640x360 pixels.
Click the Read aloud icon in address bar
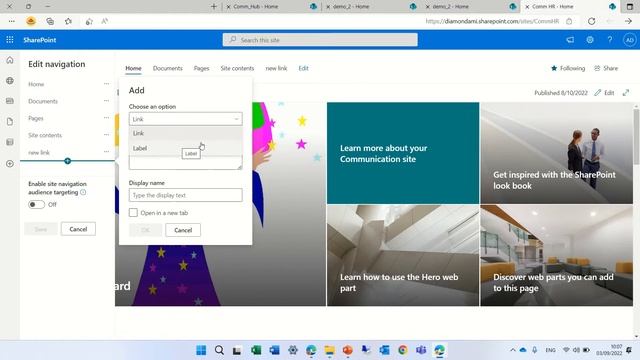pyautogui.click(x=104, y=21)
